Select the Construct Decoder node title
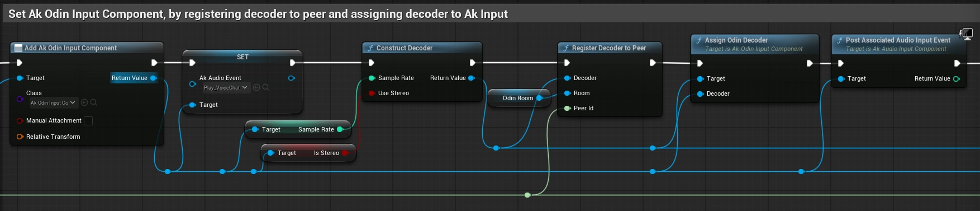 tap(405, 48)
